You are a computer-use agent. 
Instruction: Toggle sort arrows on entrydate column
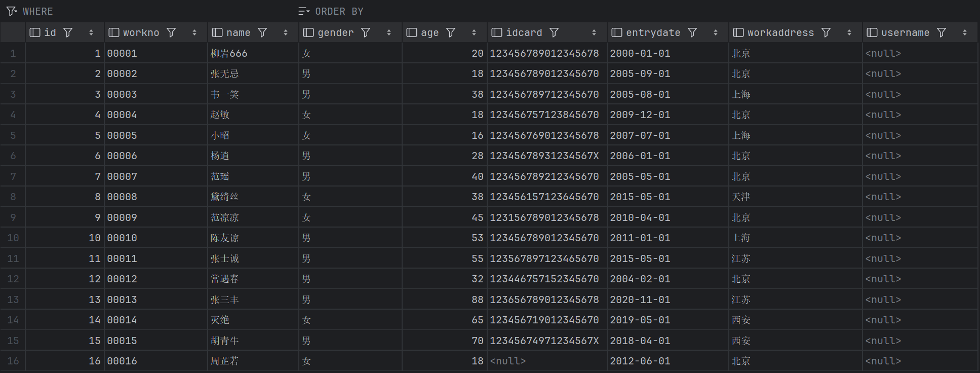(716, 32)
